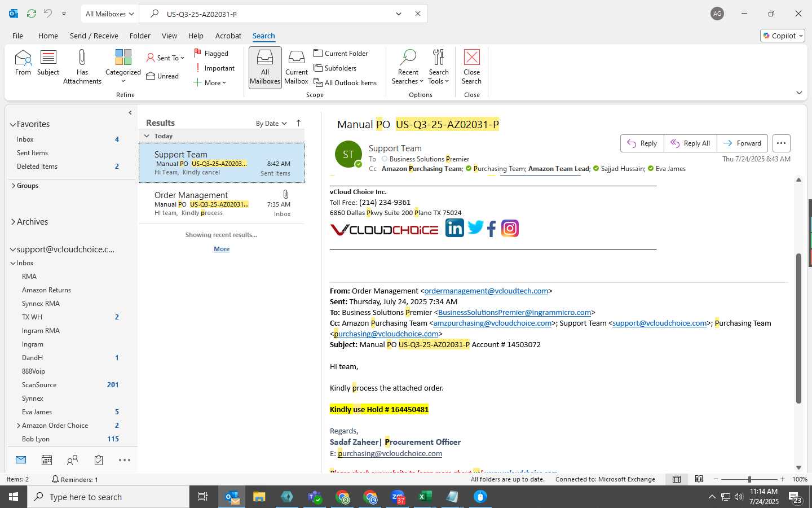Click the zoom out minus button

coord(716,479)
